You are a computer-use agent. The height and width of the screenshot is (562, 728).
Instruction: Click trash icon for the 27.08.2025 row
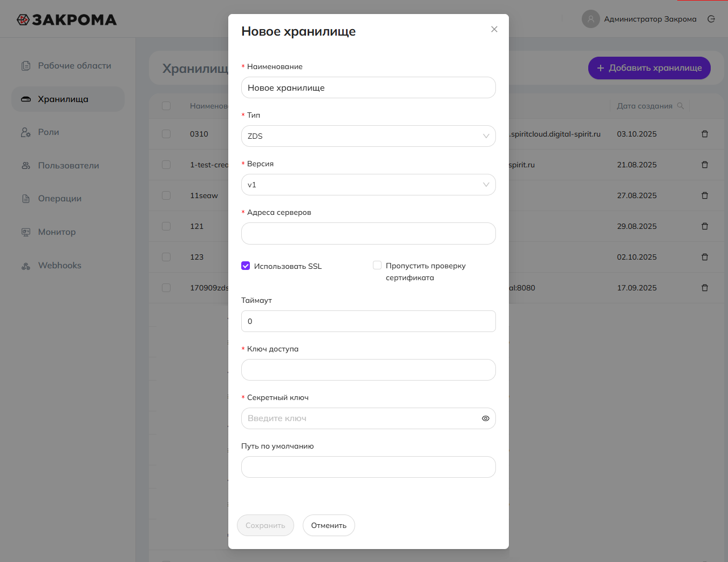[x=704, y=195]
